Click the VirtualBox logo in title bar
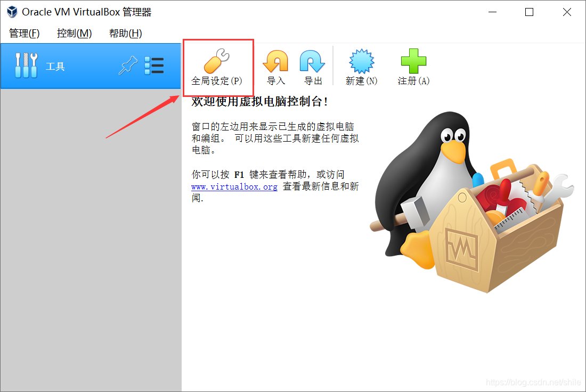The image size is (586, 392). 12,12
